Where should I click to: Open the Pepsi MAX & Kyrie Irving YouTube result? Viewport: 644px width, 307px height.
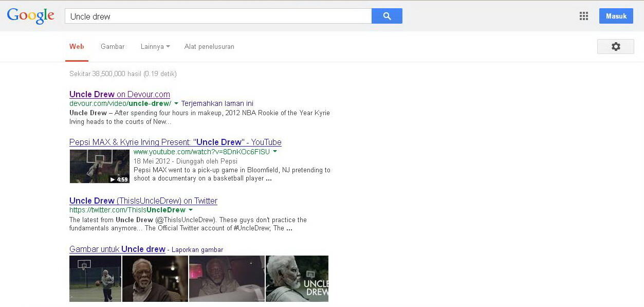pos(175,142)
